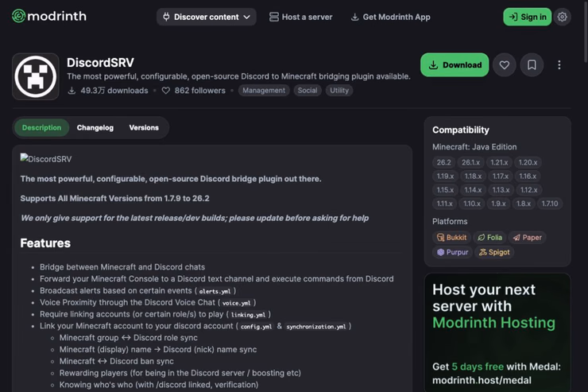588x392 pixels.
Task: Switch to the Changelog tab
Action: (95, 127)
